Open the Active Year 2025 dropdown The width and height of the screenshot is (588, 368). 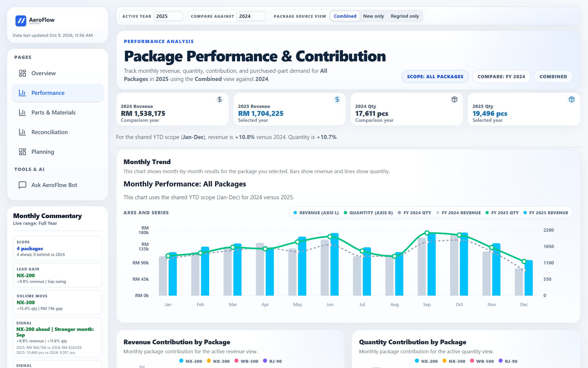point(168,16)
